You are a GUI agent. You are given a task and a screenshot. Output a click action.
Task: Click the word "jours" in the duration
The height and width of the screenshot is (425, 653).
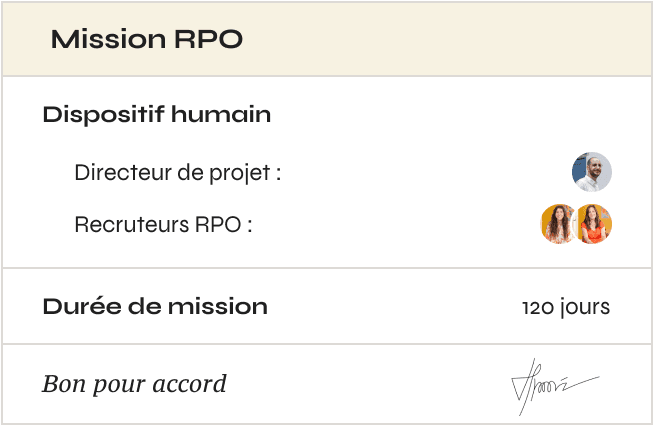(583, 307)
